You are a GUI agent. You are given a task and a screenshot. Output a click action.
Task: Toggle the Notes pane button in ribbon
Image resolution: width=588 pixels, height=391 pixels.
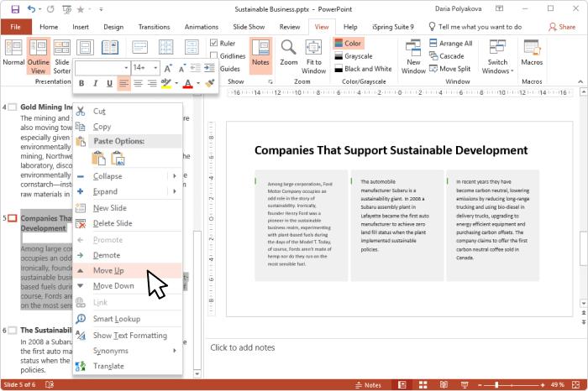pos(260,53)
